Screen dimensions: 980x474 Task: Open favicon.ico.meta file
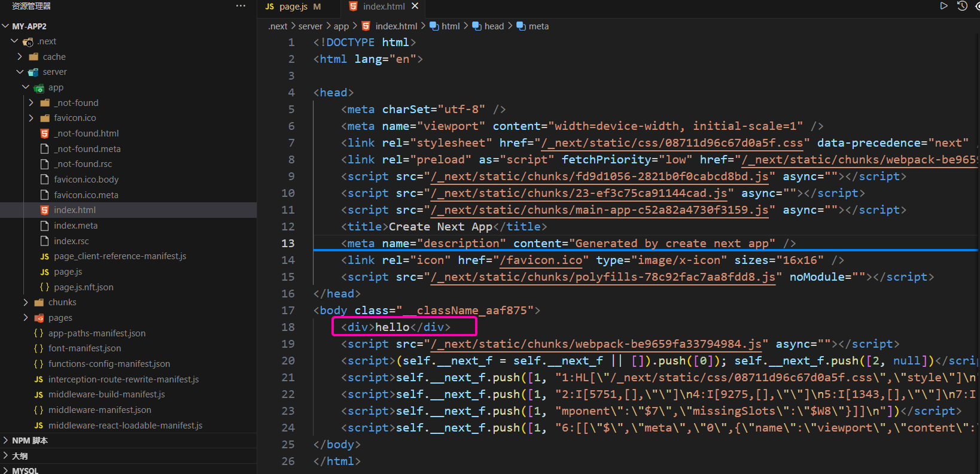tap(86, 195)
